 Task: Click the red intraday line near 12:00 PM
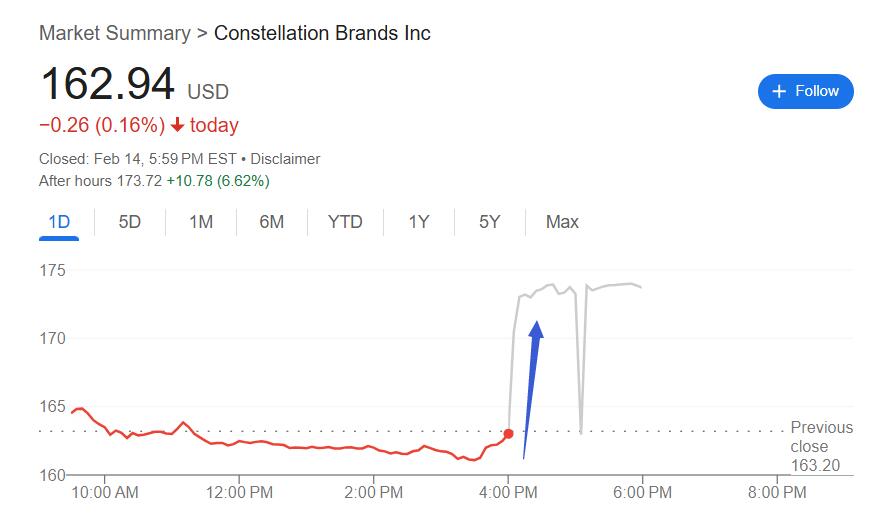[x=239, y=441]
